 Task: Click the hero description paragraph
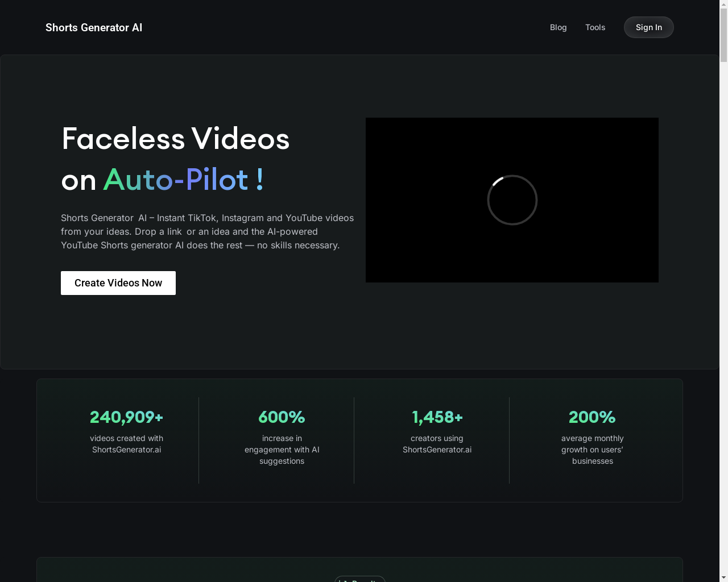pyautogui.click(x=207, y=231)
